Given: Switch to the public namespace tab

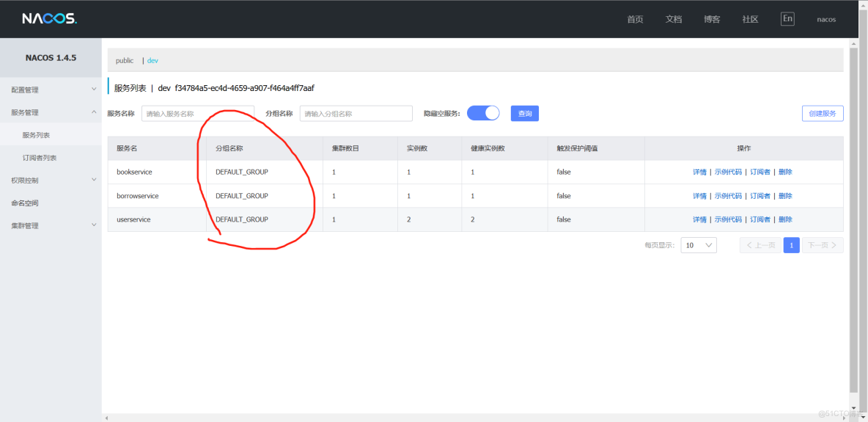Looking at the screenshot, I should click(x=125, y=60).
